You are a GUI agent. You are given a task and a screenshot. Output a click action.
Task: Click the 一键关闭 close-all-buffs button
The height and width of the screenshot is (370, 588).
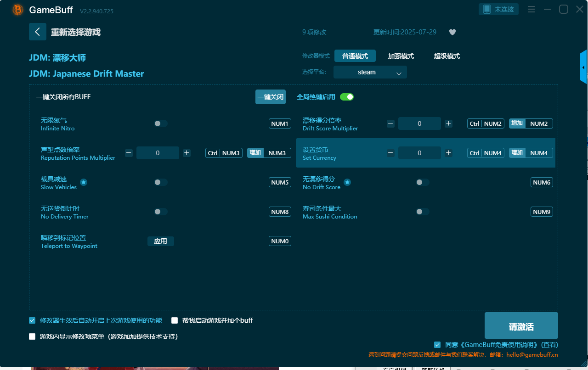(270, 97)
